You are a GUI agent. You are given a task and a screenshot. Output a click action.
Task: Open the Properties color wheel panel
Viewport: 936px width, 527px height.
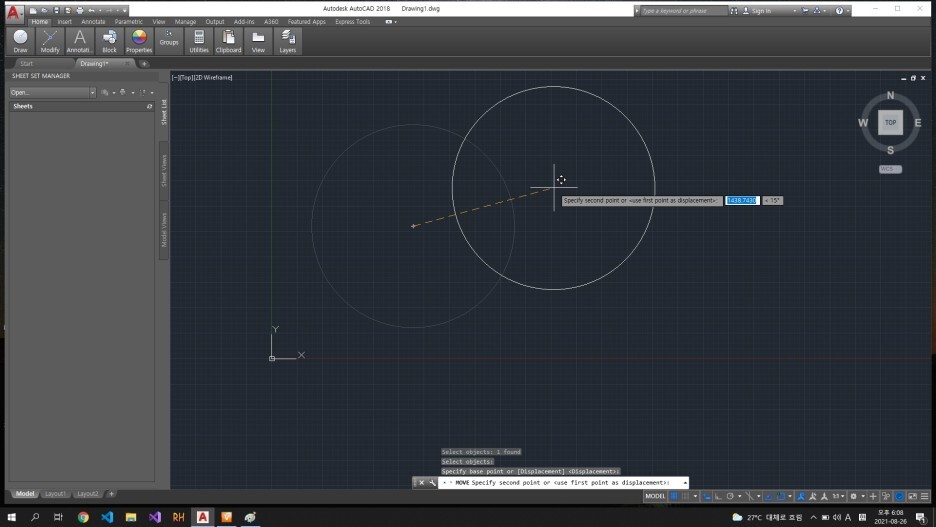click(139, 41)
